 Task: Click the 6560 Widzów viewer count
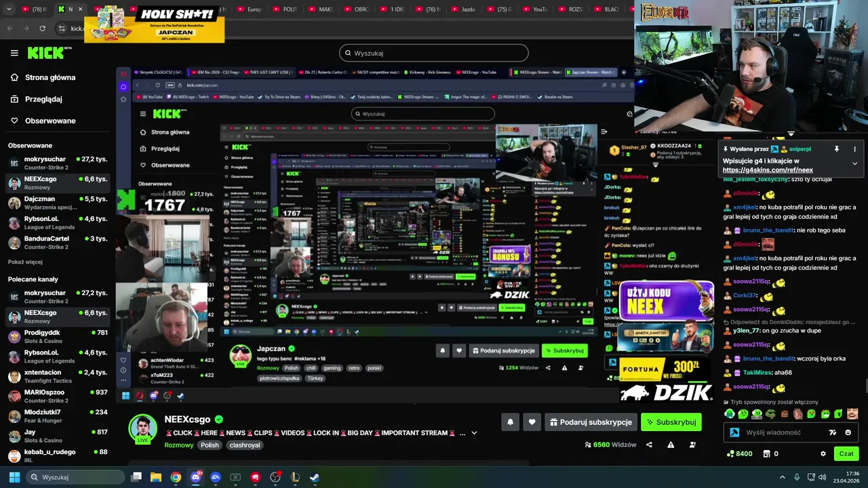coord(610,445)
